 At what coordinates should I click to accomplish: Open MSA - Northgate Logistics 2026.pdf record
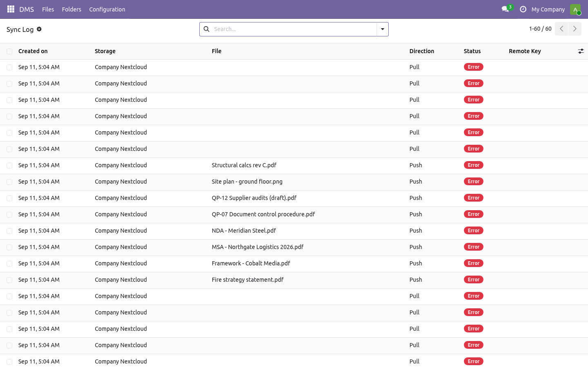click(x=258, y=247)
